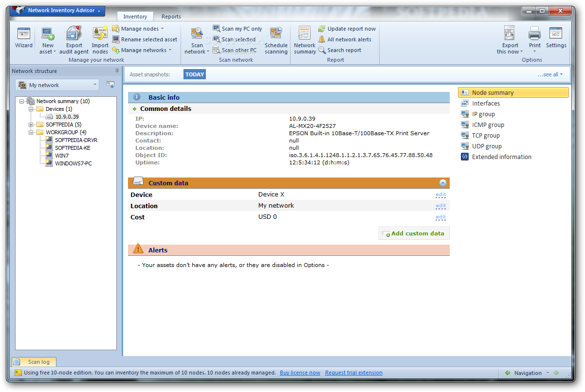Click the Scan network icon

click(x=197, y=34)
